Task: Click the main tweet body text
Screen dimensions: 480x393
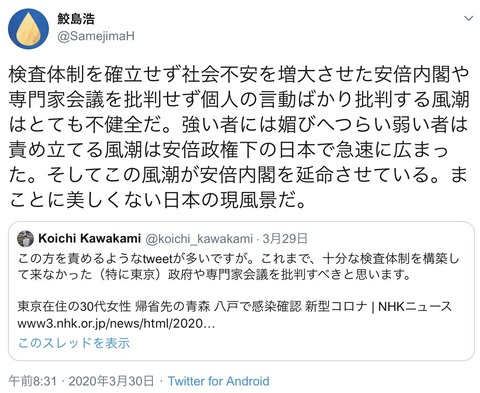Action: (239, 137)
